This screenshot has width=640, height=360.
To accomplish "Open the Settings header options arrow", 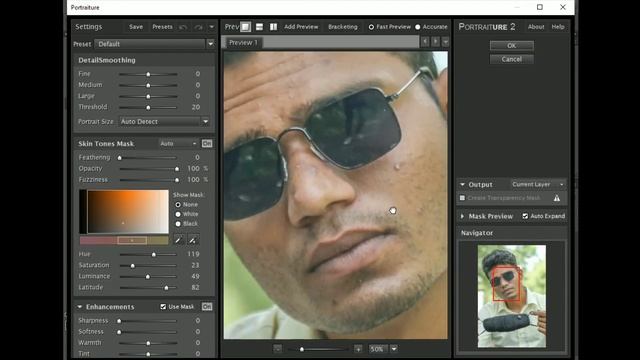I will pyautogui.click(x=211, y=27).
